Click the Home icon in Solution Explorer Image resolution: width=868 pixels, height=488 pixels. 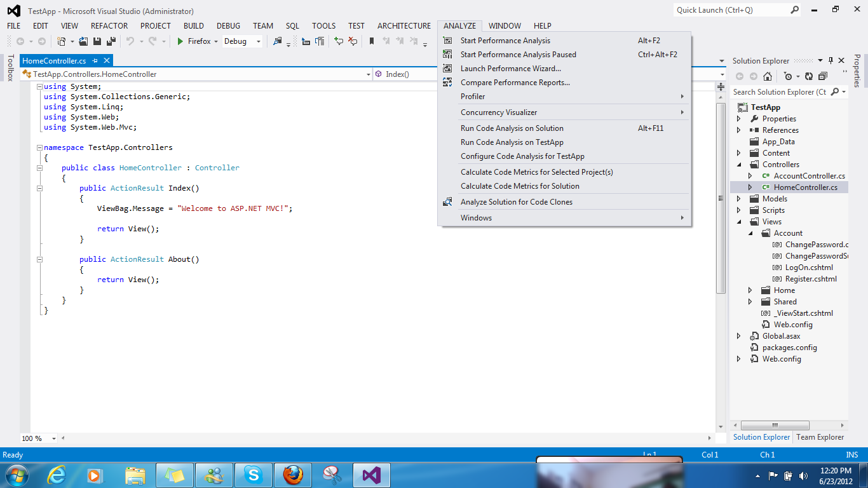click(x=768, y=76)
